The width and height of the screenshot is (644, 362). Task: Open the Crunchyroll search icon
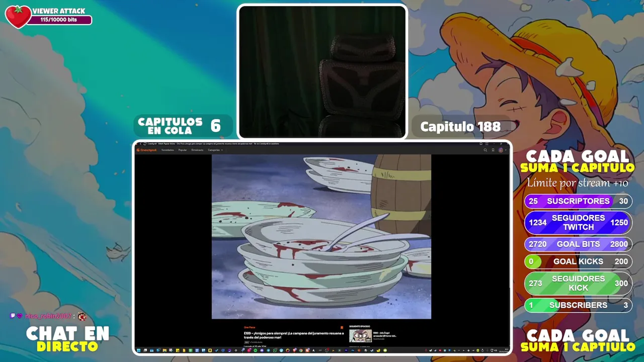pyautogui.click(x=485, y=150)
